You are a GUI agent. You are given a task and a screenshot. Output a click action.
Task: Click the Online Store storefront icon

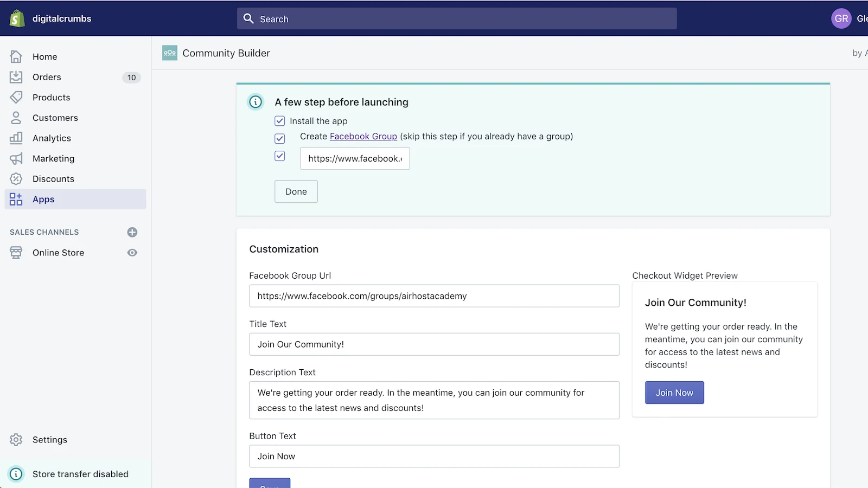(x=16, y=253)
